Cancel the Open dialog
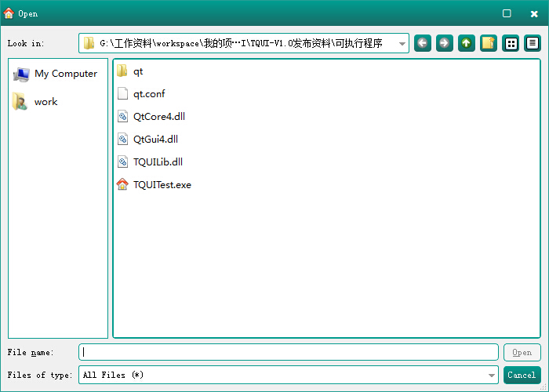549x392 pixels. [x=522, y=375]
